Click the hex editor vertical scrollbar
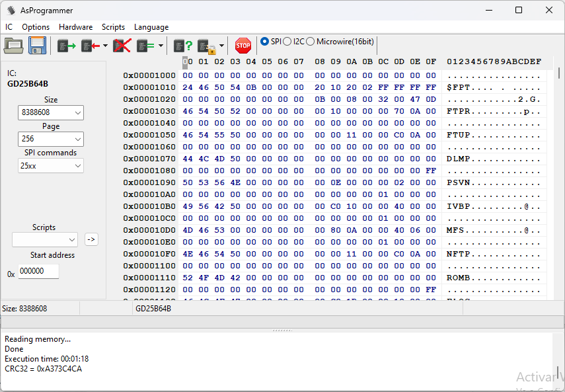 tap(559, 185)
